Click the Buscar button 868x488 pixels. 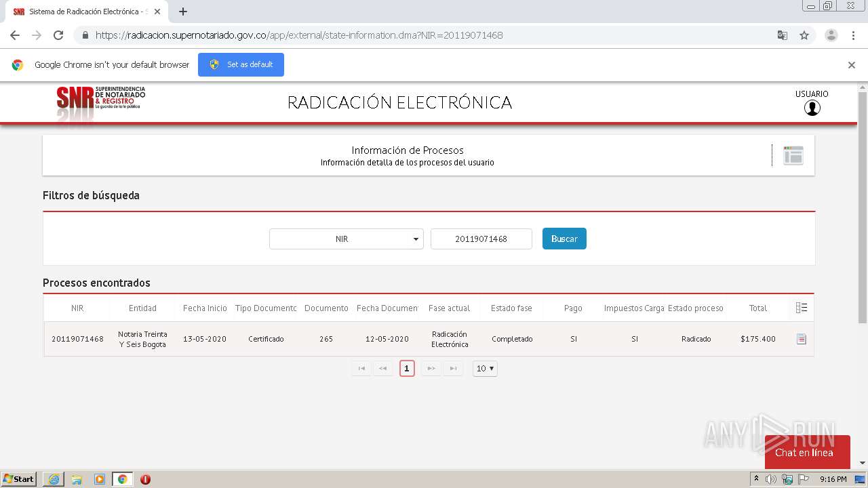click(x=564, y=239)
